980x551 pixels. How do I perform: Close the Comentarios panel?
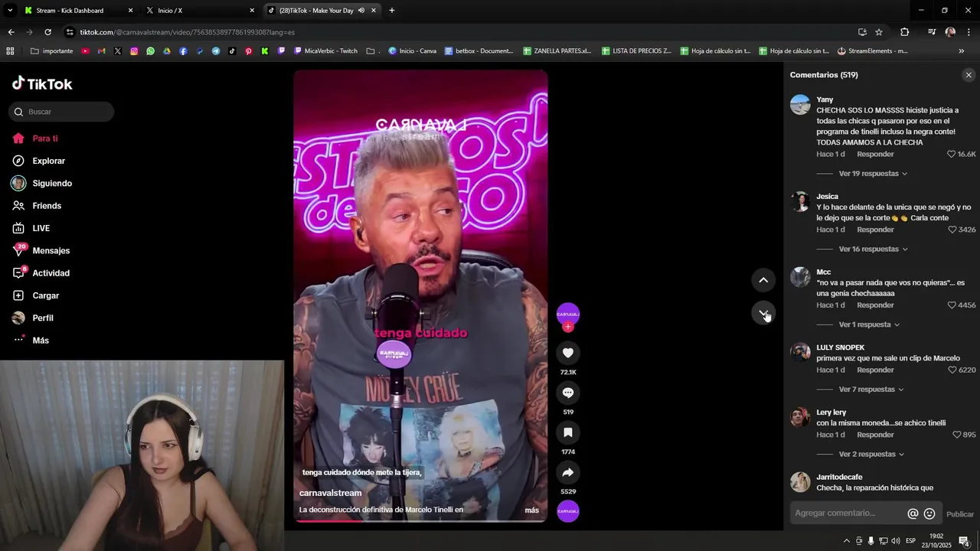[969, 75]
